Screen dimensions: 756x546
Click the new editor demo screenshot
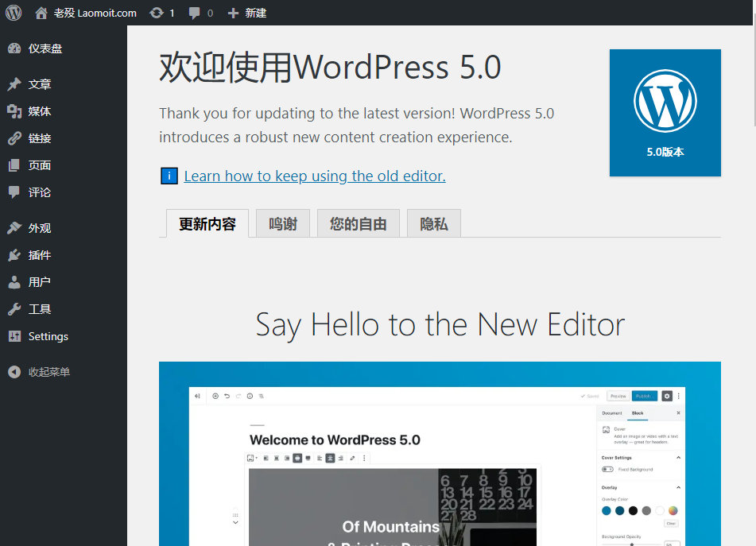[x=440, y=454]
